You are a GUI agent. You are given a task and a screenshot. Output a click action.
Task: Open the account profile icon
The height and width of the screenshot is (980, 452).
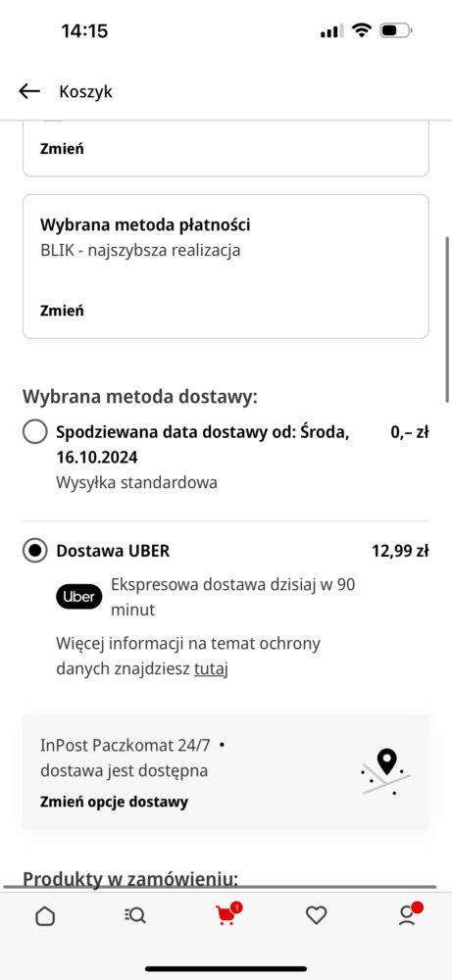[409, 913]
